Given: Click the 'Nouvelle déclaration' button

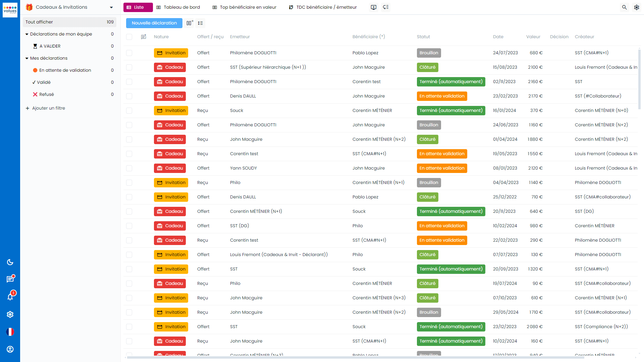Looking at the screenshot, I should click(154, 23).
